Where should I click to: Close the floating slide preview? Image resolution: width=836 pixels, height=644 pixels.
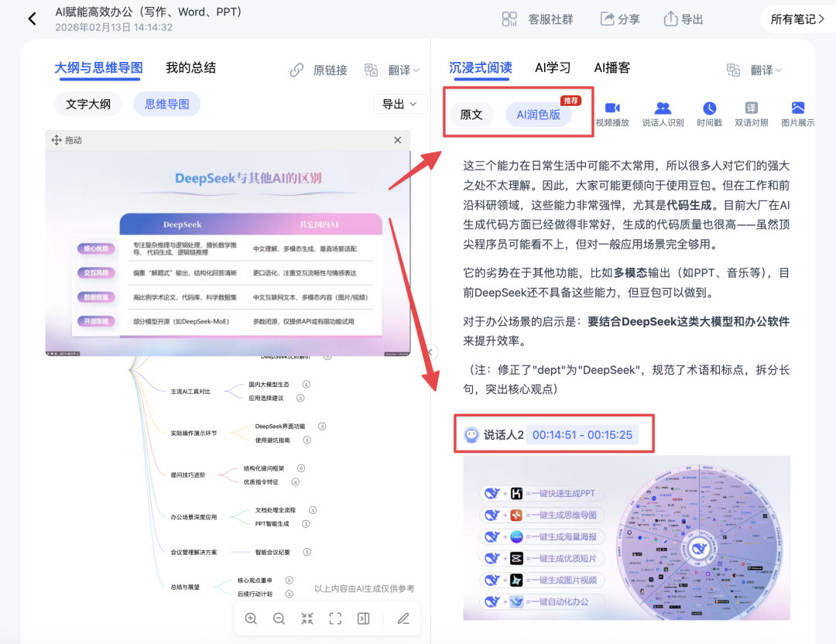pyautogui.click(x=397, y=140)
